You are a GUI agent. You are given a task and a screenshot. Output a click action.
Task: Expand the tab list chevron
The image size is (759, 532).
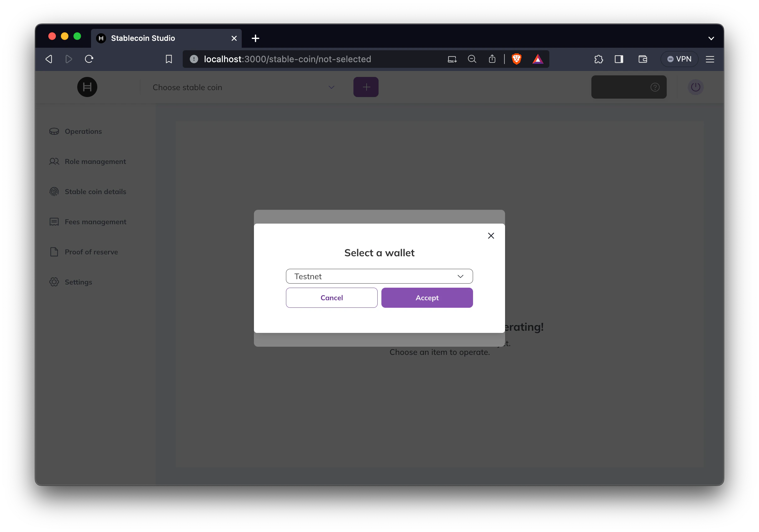pos(711,38)
